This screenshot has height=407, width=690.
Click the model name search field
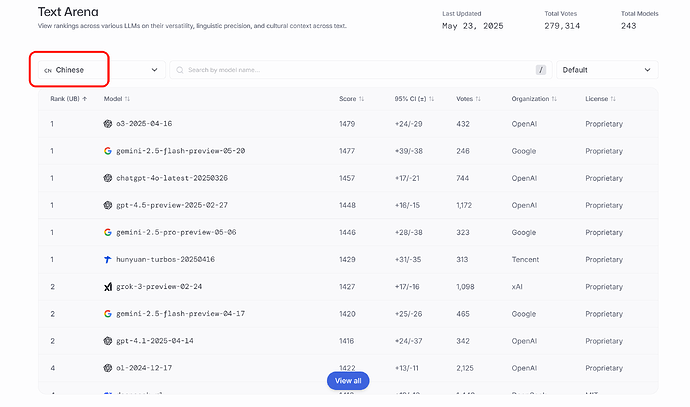[x=361, y=70]
